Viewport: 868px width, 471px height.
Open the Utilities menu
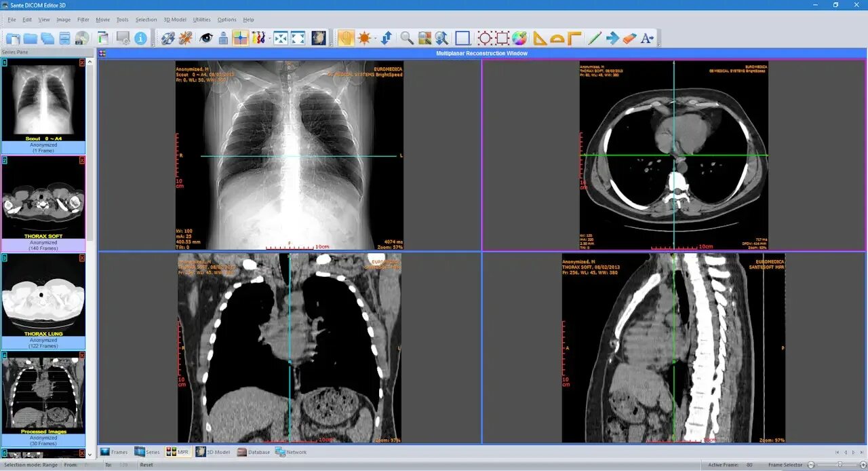[x=202, y=20]
